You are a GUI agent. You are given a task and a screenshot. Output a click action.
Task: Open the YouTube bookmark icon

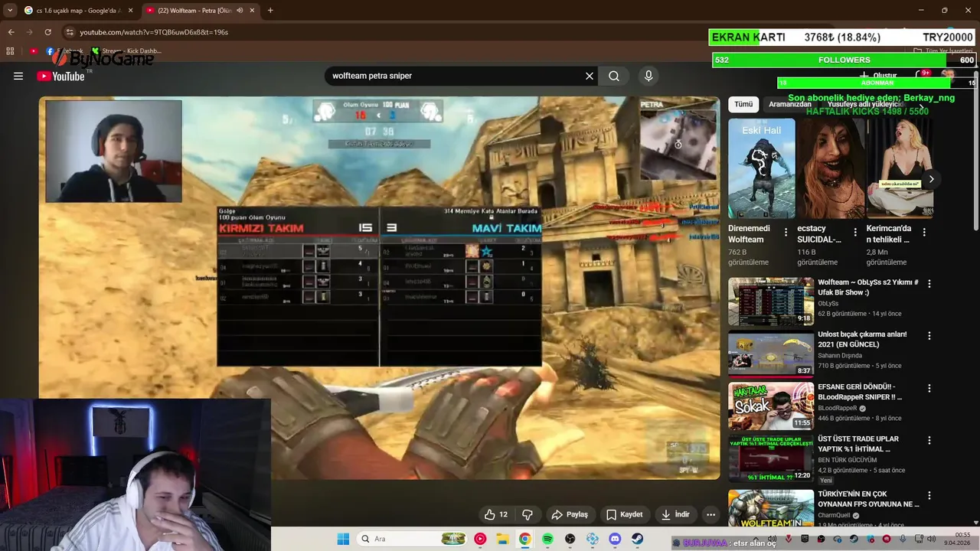click(34, 51)
